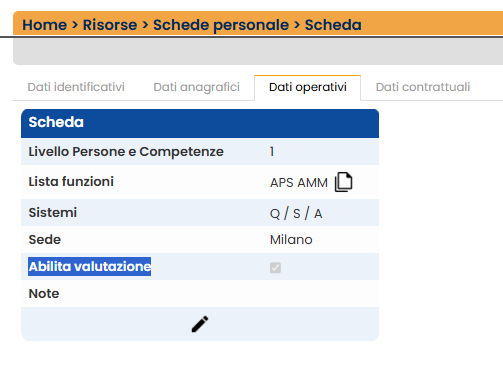The width and height of the screenshot is (503, 378).
Task: Navigate to Schede personale breadcrumb link
Action: click(221, 25)
